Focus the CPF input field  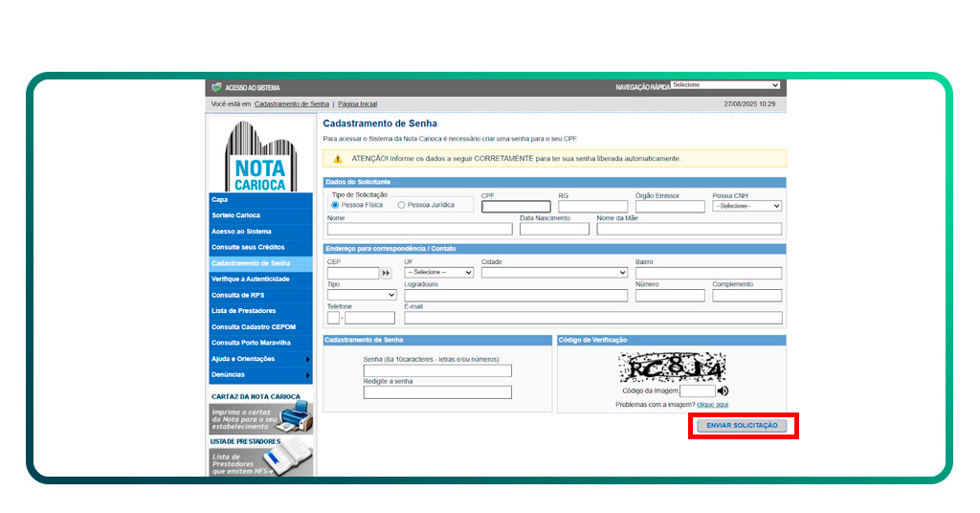[516, 207]
